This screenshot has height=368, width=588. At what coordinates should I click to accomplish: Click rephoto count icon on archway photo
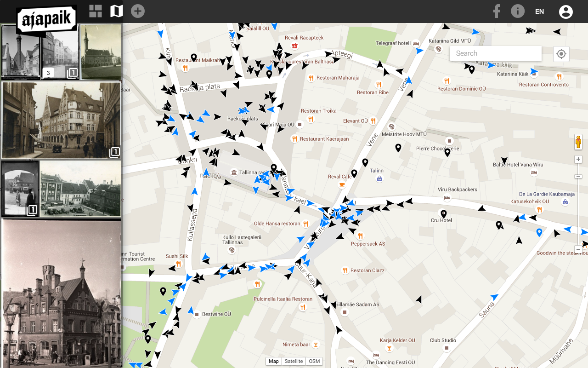tap(32, 210)
